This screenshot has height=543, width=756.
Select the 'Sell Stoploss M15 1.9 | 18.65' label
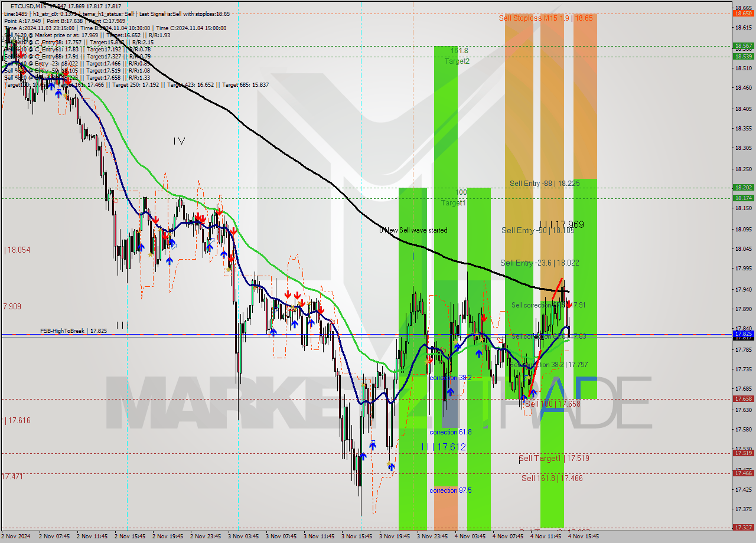pyautogui.click(x=546, y=18)
